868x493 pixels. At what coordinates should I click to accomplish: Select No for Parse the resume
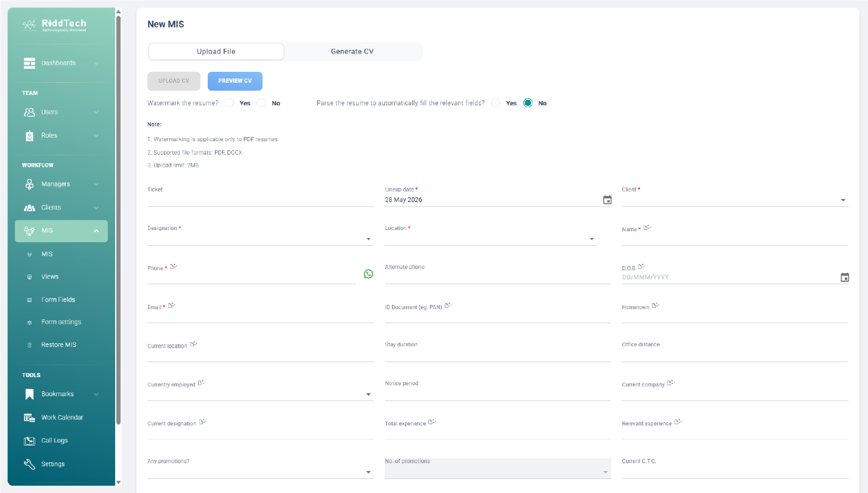[528, 103]
